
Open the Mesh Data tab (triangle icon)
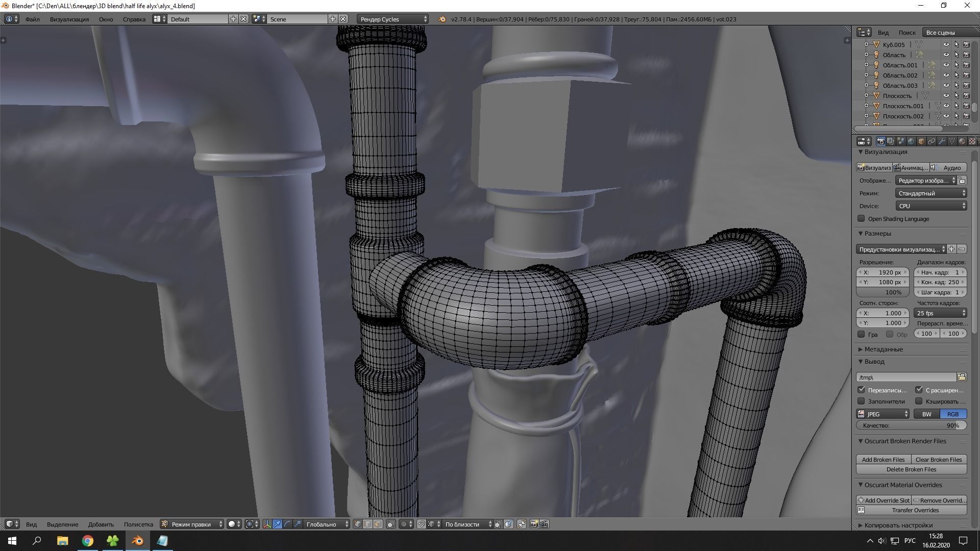(952, 141)
